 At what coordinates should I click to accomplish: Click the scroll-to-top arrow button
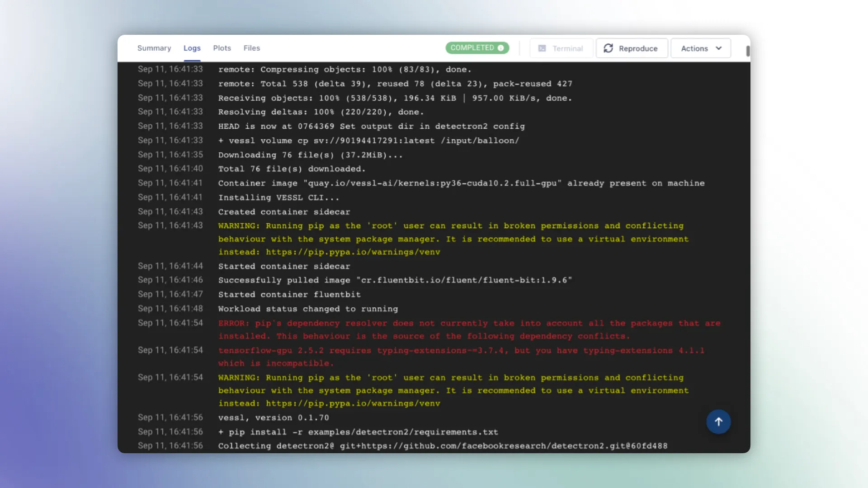(x=718, y=422)
